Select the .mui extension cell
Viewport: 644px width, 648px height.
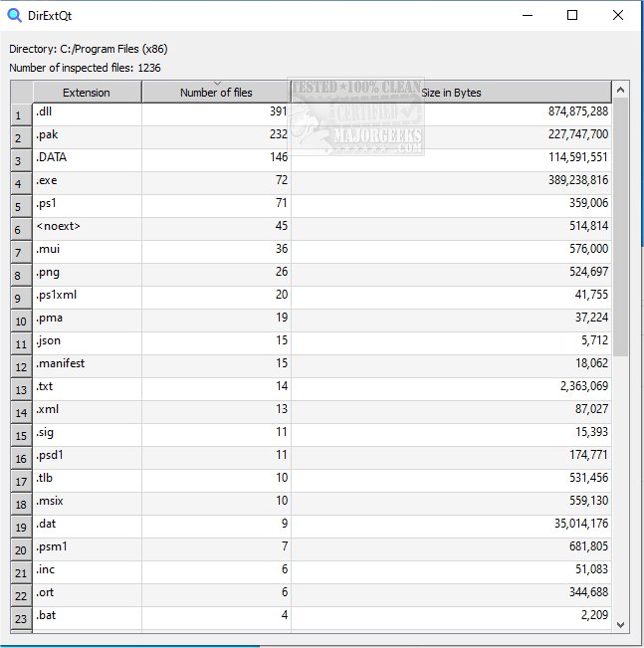point(88,252)
